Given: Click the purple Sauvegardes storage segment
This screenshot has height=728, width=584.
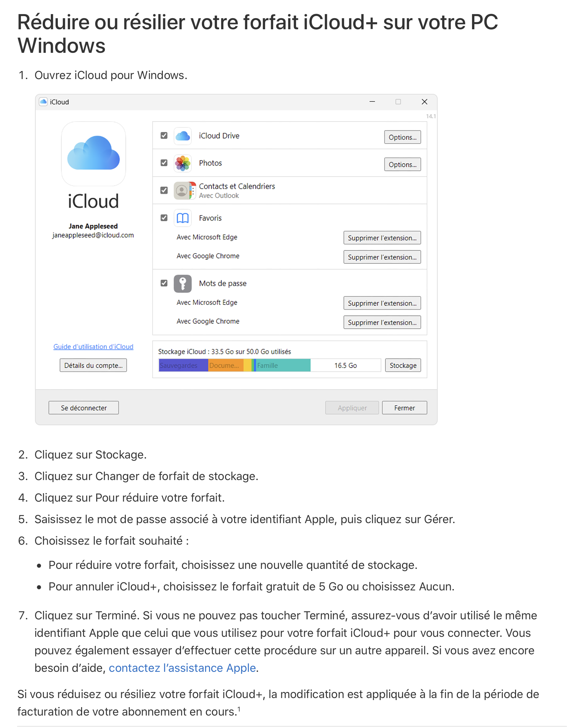Looking at the screenshot, I should pos(183,366).
